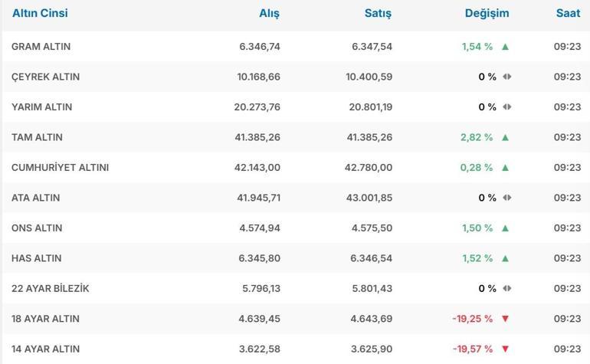
Task: Open the GRAM ALTIN row label
Action: pos(41,47)
